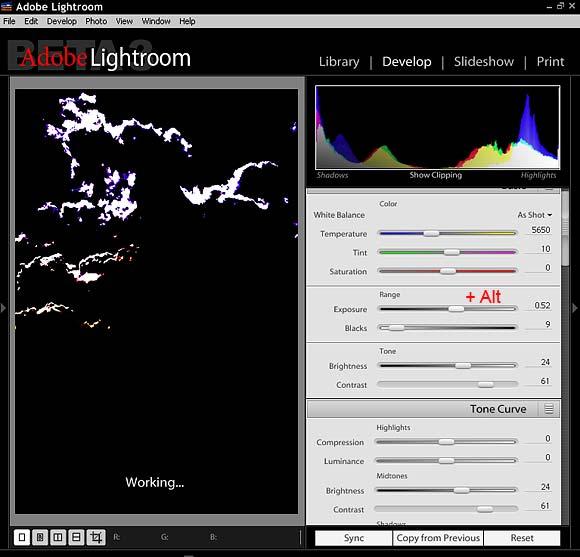This screenshot has height=557, width=580.
Task: Click the Temperature slider handle
Action: 431,233
